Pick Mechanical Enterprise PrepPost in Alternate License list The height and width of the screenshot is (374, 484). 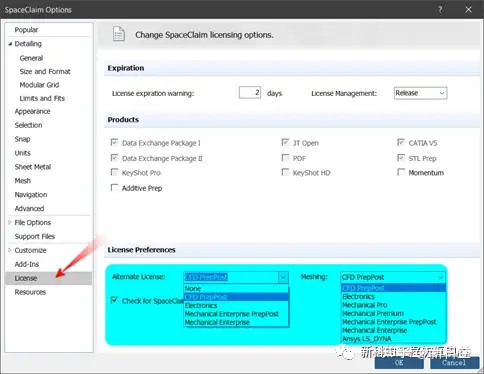click(236, 314)
